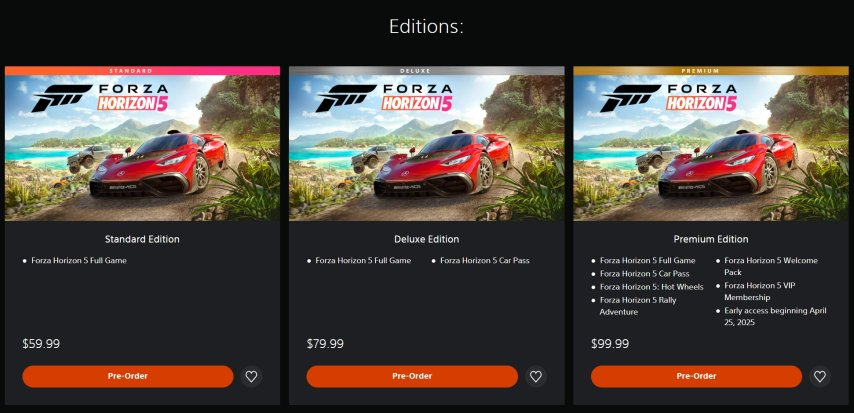Select the Standard Edition title text

(x=142, y=239)
